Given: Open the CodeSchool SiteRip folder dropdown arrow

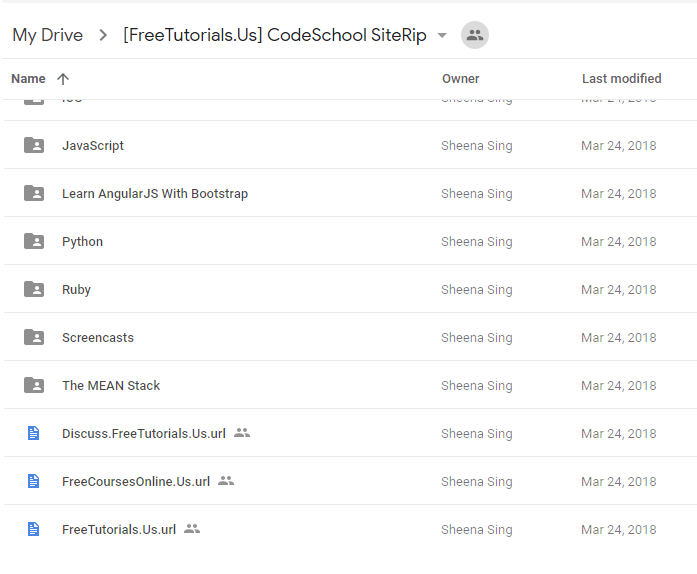Looking at the screenshot, I should coord(442,35).
